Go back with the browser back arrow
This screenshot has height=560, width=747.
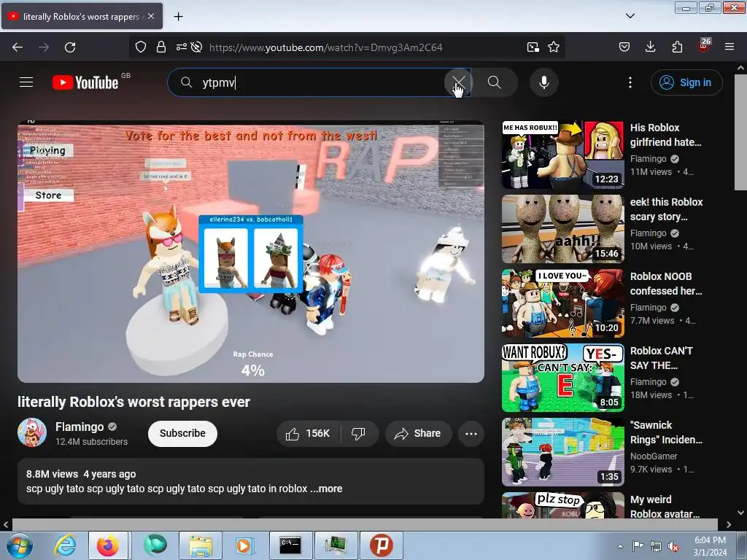(x=18, y=47)
